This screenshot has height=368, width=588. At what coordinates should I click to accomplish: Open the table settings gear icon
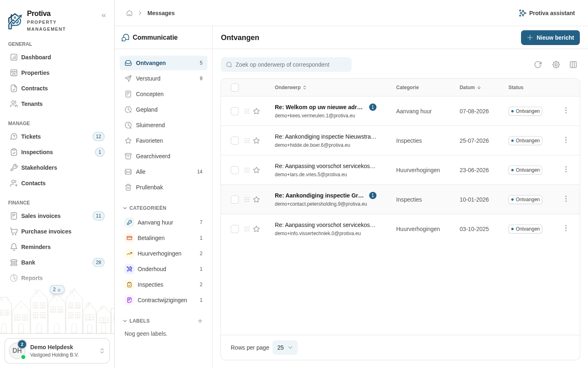[x=556, y=65]
